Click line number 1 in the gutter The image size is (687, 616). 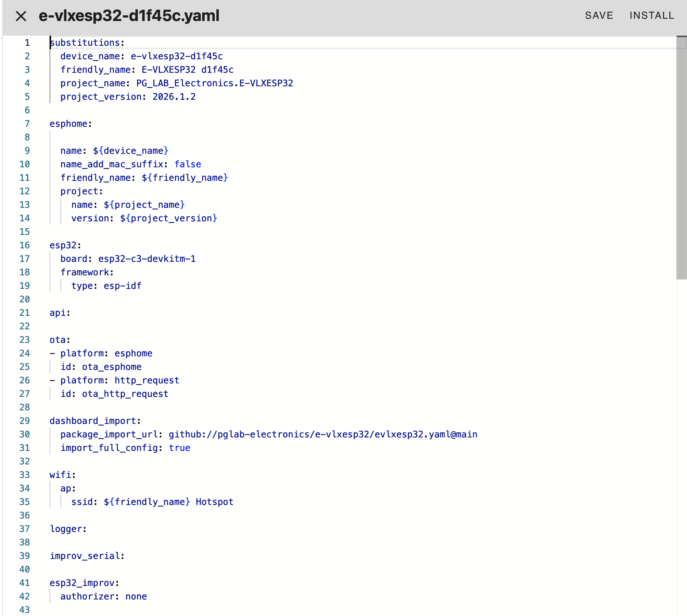(x=27, y=43)
